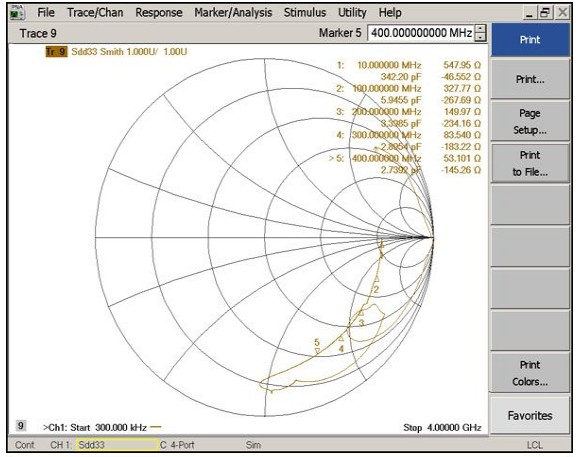Click the PNA application icon
The height and width of the screenshot is (457, 587).
(17, 13)
